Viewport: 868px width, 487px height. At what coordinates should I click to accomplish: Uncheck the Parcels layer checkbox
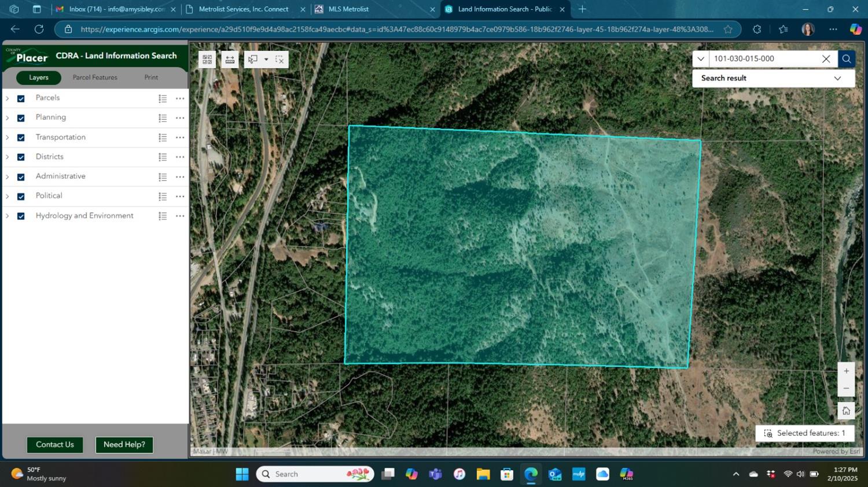point(21,99)
